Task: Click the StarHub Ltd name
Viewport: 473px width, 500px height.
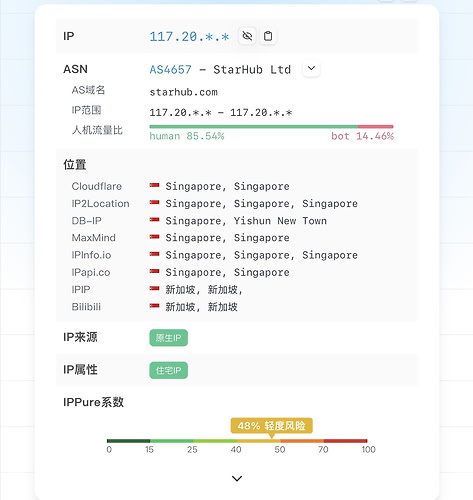Action: [x=252, y=70]
